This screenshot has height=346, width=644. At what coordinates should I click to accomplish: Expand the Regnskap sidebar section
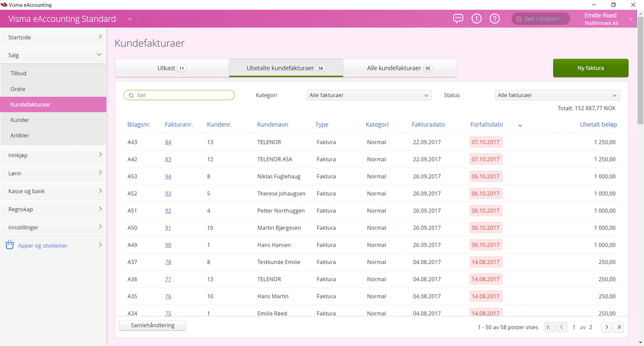click(53, 209)
